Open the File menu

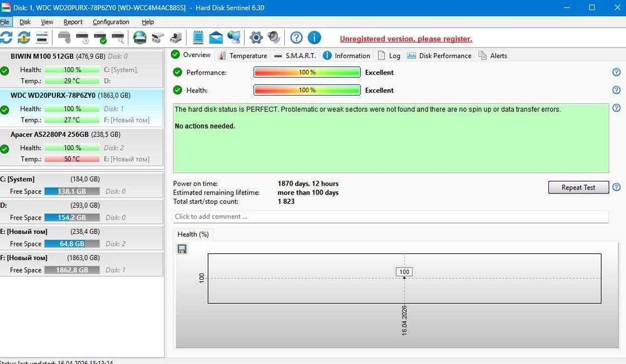(5, 22)
